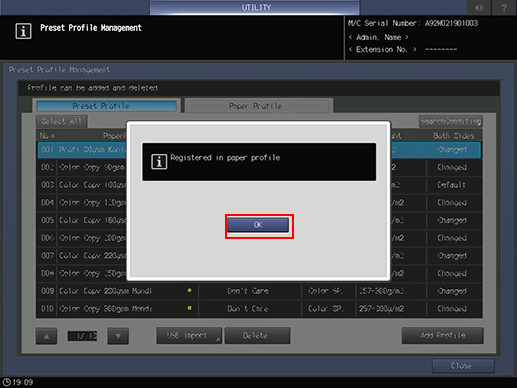Click the clock icon in status bar
This screenshot has height=388, width=517.
click(7, 382)
